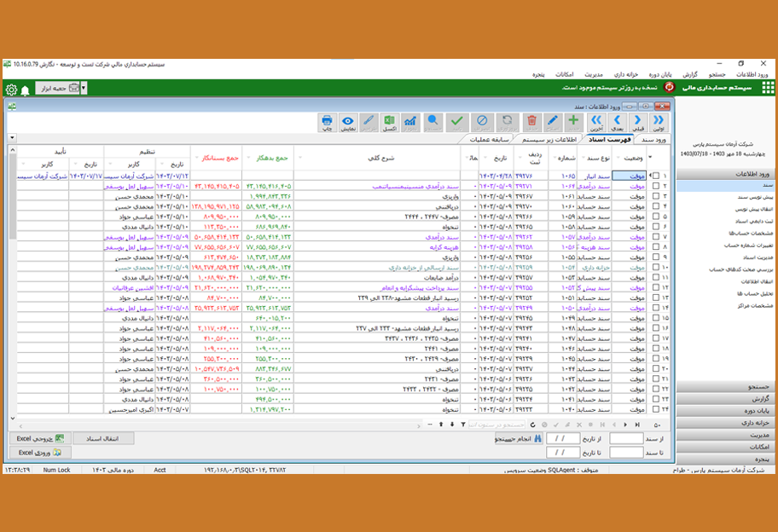778x532 pixels.
Task: Click the انتقال اسناد button
Action: tap(102, 439)
